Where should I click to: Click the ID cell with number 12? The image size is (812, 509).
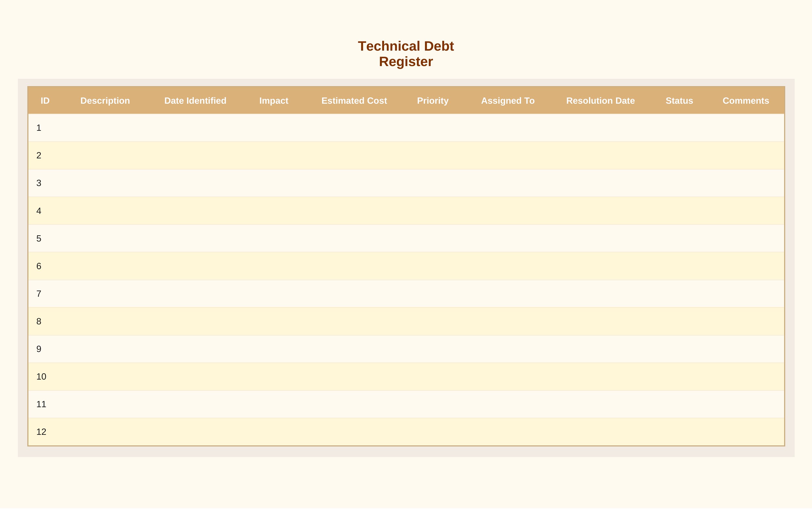[45, 432]
